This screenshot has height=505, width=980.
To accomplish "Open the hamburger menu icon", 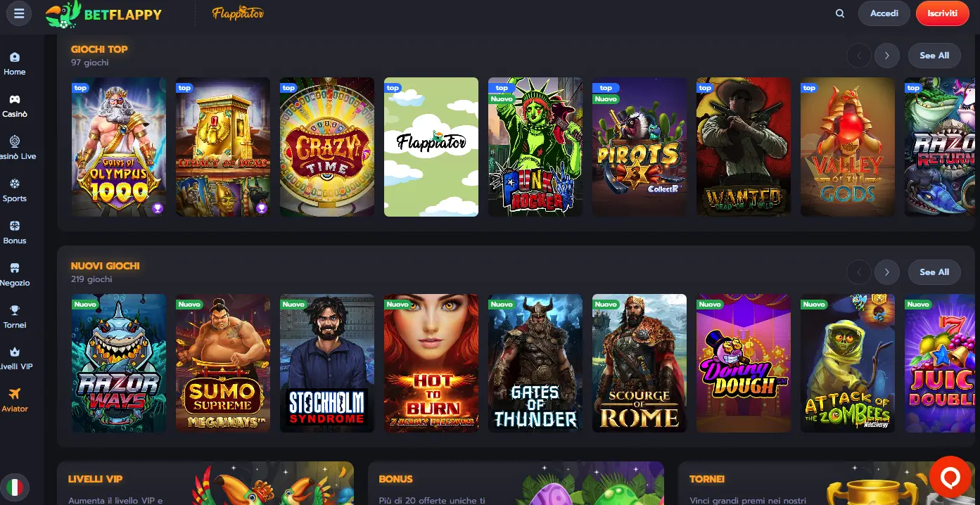I will (19, 13).
